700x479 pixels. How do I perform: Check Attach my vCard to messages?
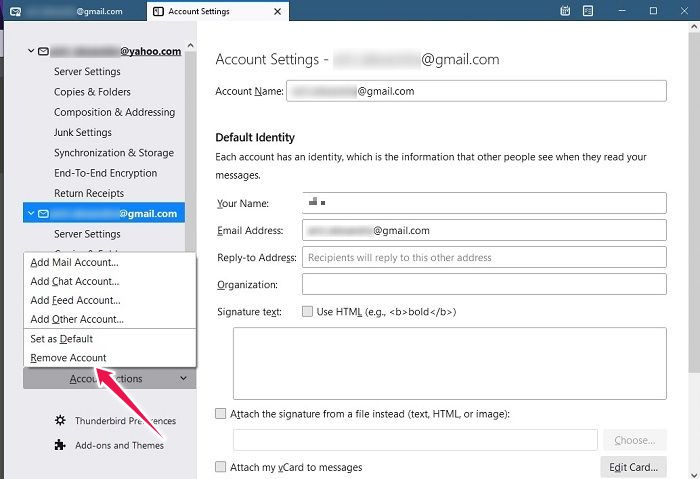click(x=221, y=467)
